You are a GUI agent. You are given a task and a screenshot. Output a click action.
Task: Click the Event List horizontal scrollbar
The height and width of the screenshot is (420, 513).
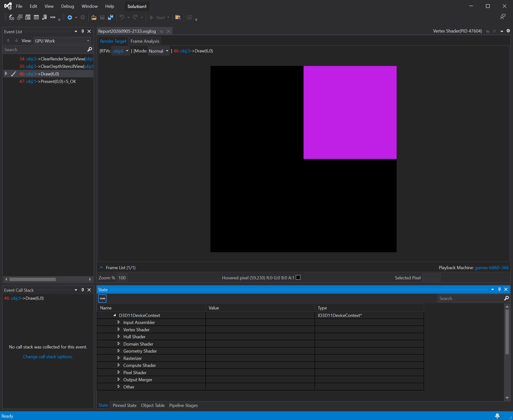(x=48, y=279)
